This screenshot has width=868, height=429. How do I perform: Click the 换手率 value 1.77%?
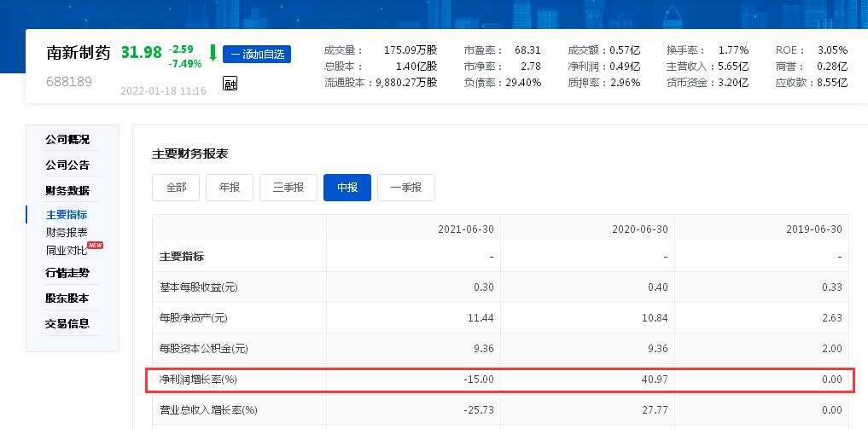coord(733,50)
